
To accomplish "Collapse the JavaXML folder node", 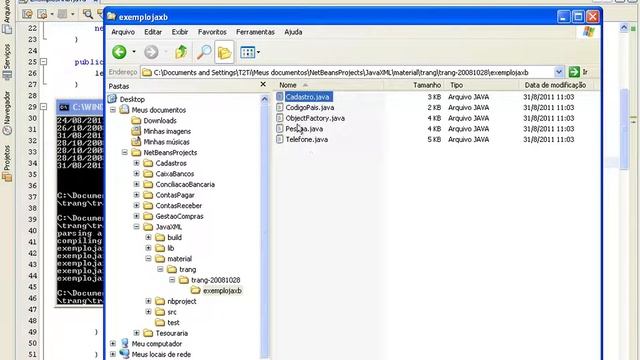I will (x=136, y=227).
